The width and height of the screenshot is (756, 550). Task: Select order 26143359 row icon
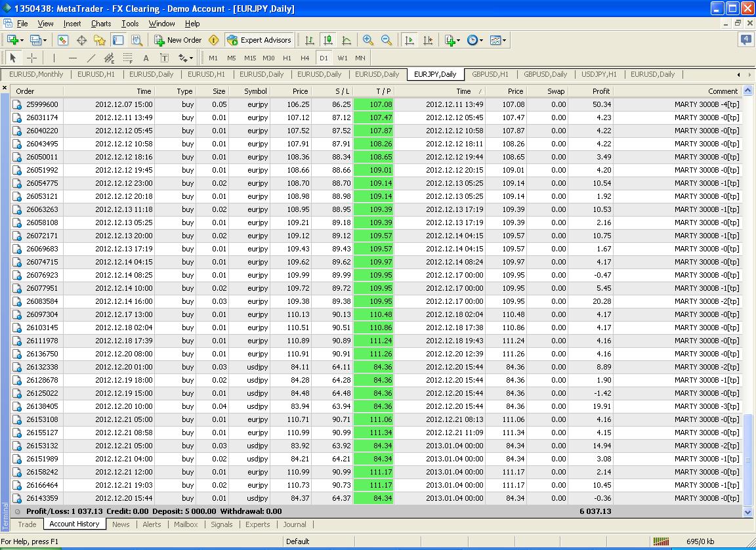(x=17, y=498)
